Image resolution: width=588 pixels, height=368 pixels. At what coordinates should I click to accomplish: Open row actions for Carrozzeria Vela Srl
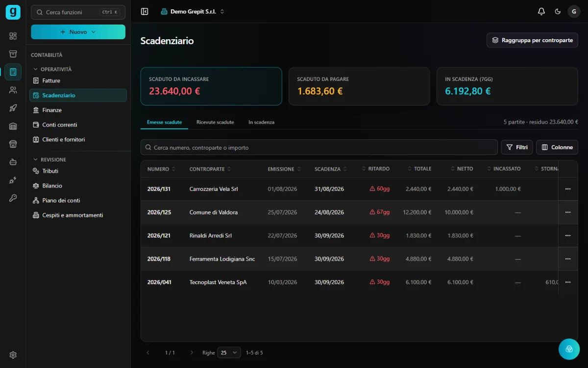tap(568, 189)
